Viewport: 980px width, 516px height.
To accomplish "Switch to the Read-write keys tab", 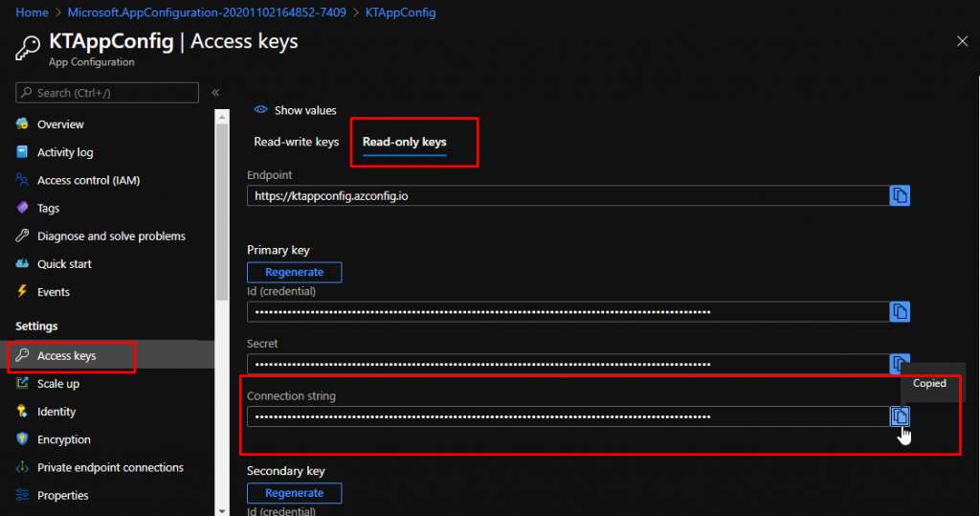I will [297, 142].
